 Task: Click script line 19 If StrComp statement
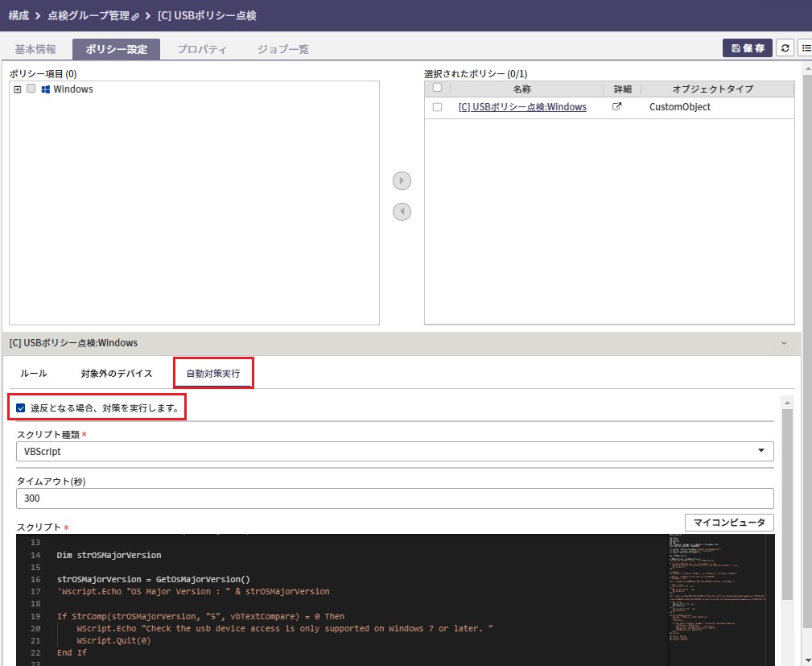[200, 616]
